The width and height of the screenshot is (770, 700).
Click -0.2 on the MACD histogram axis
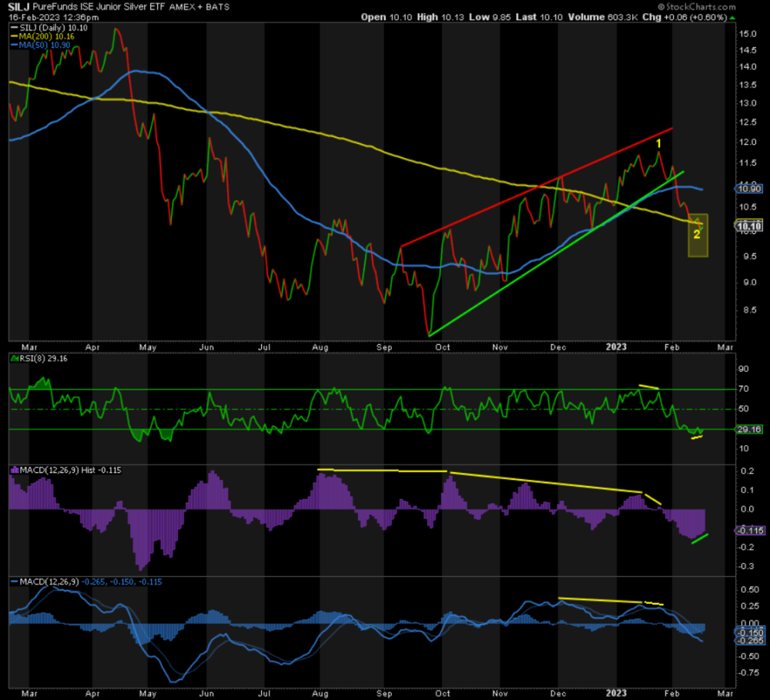coord(746,548)
